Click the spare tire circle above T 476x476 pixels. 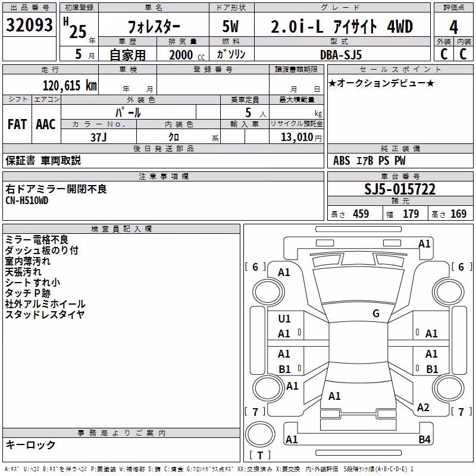point(260,434)
